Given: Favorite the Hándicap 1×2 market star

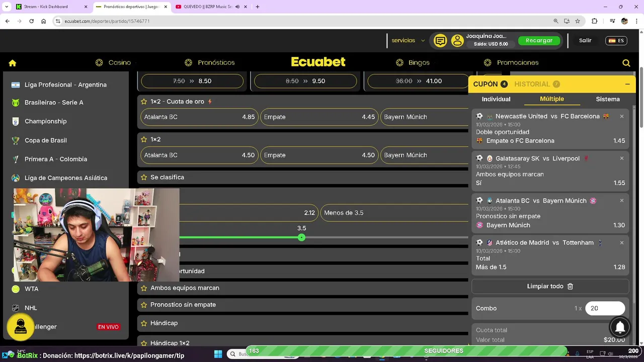Looking at the screenshot, I should pyautogui.click(x=144, y=343).
